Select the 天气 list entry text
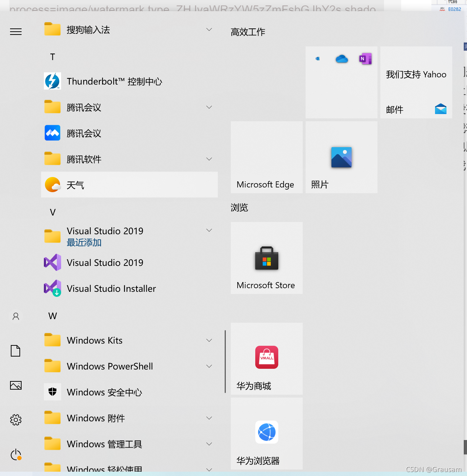 75,185
